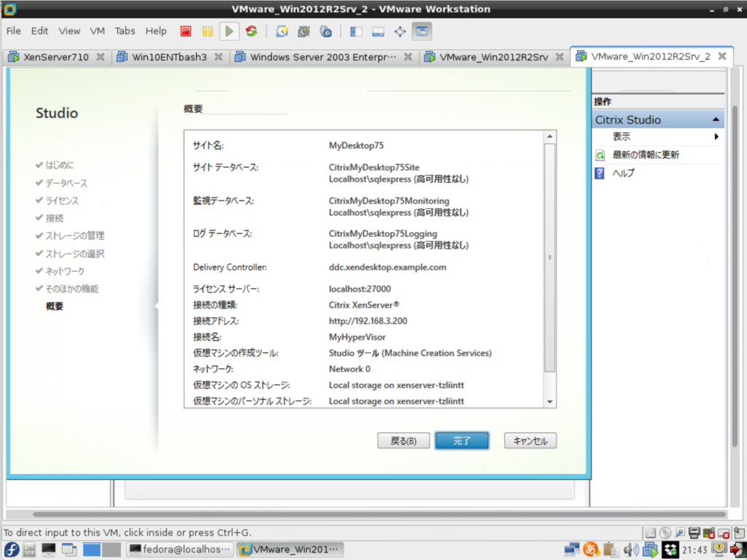
Task: Close the Windows Server 2003 tab
Action: click(408, 57)
